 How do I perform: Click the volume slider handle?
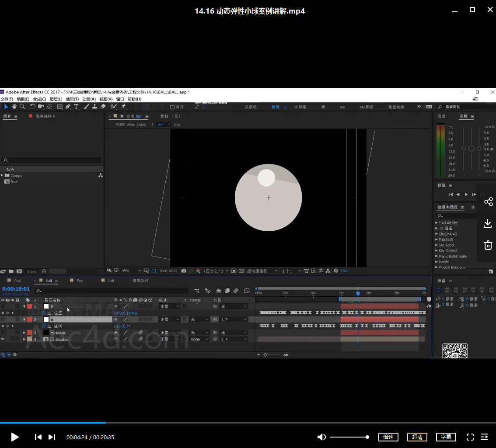367,437
